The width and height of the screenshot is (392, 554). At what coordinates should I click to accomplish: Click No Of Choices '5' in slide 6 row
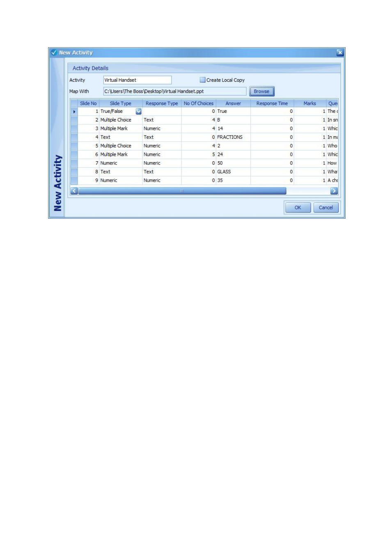[199, 154]
